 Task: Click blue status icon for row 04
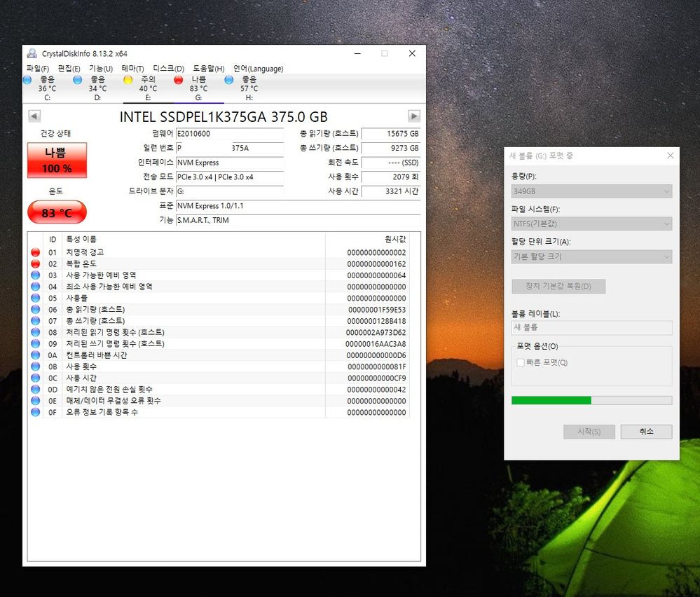click(36, 287)
